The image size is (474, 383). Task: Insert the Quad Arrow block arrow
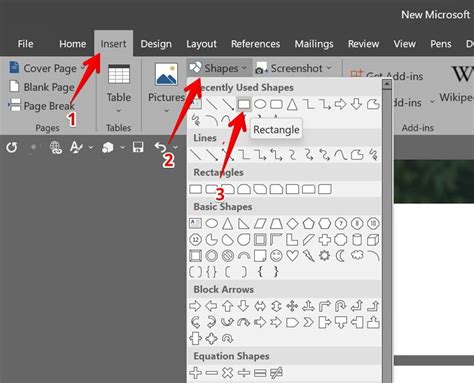pos(292,306)
